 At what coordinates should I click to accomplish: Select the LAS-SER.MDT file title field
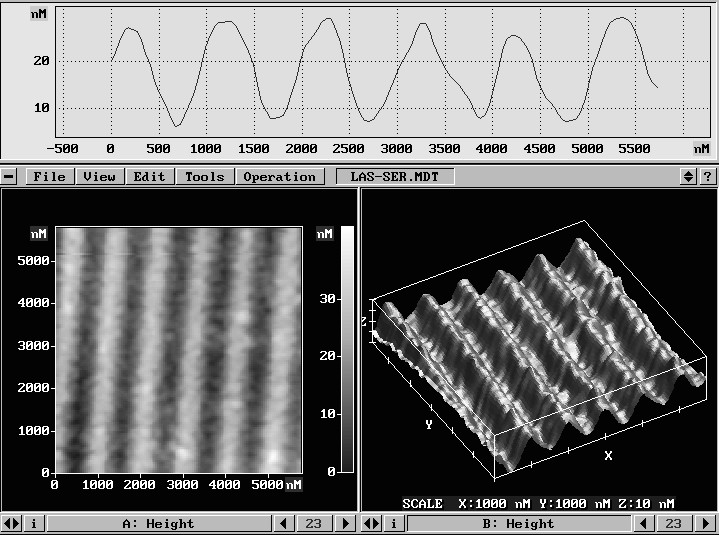pos(395,177)
